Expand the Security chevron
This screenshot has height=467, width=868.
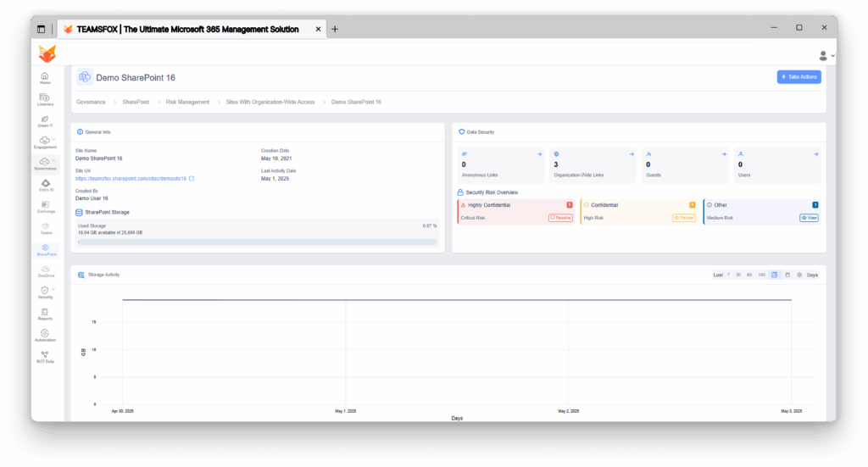coord(53,289)
